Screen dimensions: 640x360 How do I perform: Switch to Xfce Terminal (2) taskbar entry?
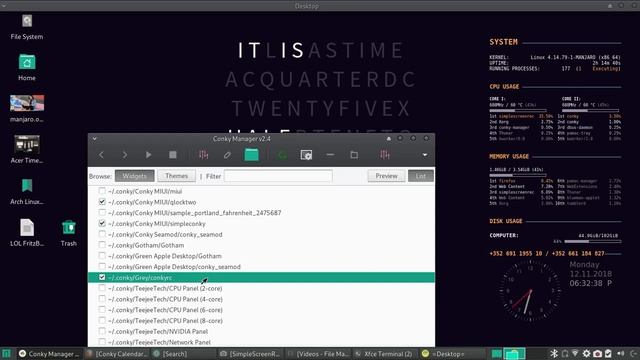pyautogui.click(x=384, y=353)
